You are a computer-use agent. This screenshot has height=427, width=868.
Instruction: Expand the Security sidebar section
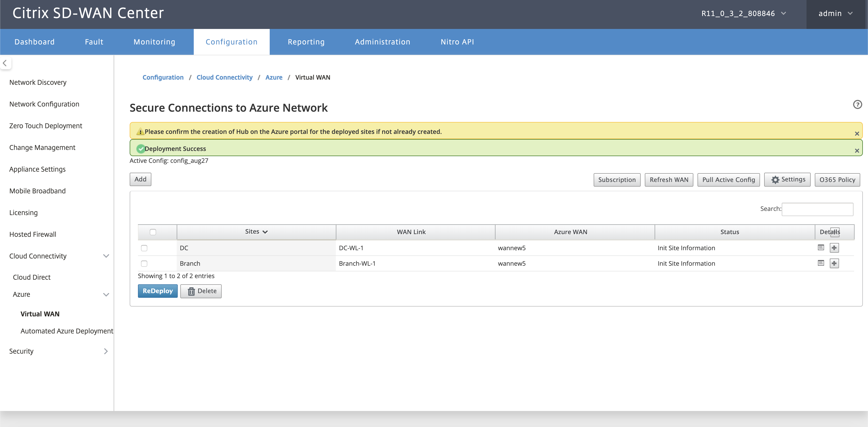click(x=106, y=351)
